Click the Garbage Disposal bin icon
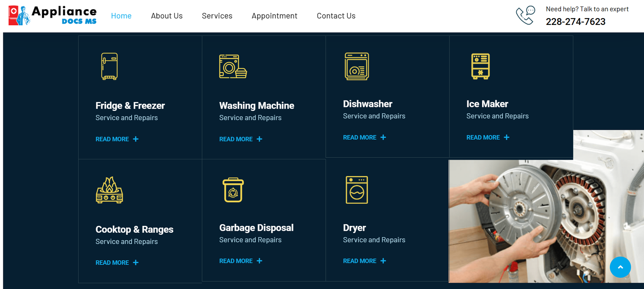This screenshot has height=289, width=644. point(233,190)
